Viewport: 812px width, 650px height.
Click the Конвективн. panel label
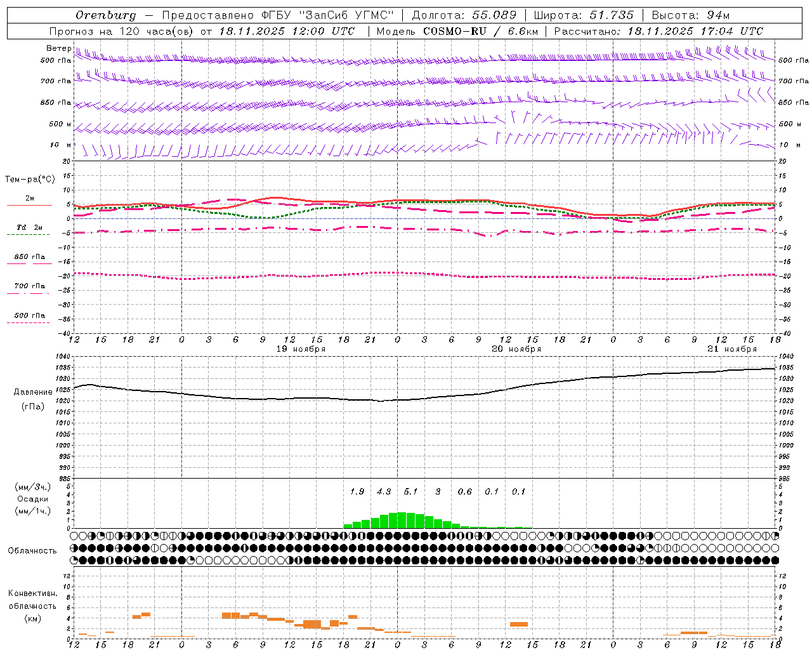pyautogui.click(x=32, y=594)
